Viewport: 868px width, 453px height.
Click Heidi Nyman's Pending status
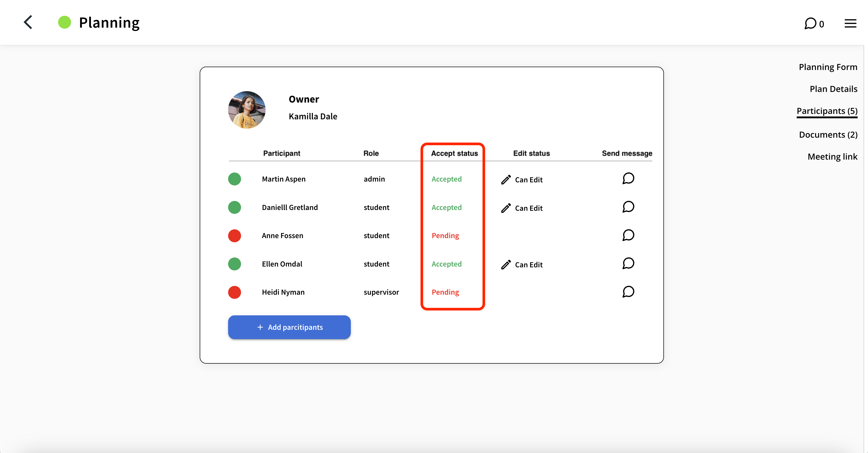pyautogui.click(x=445, y=292)
